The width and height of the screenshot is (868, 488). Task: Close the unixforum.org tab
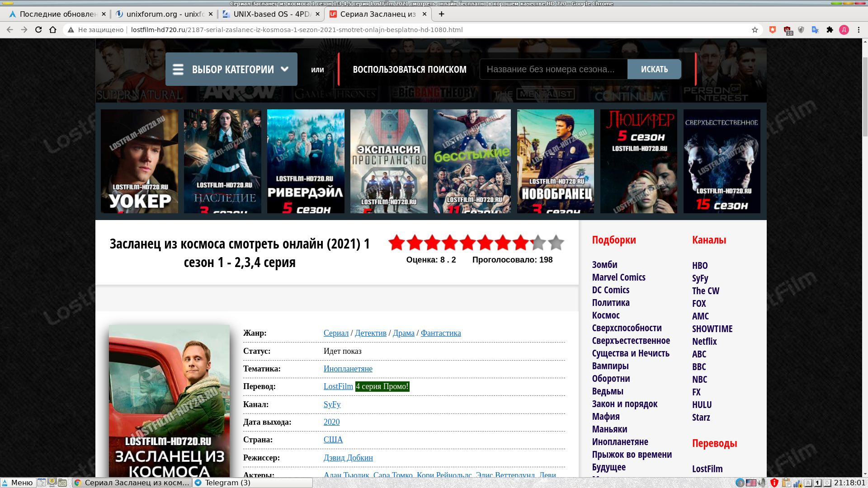(211, 14)
